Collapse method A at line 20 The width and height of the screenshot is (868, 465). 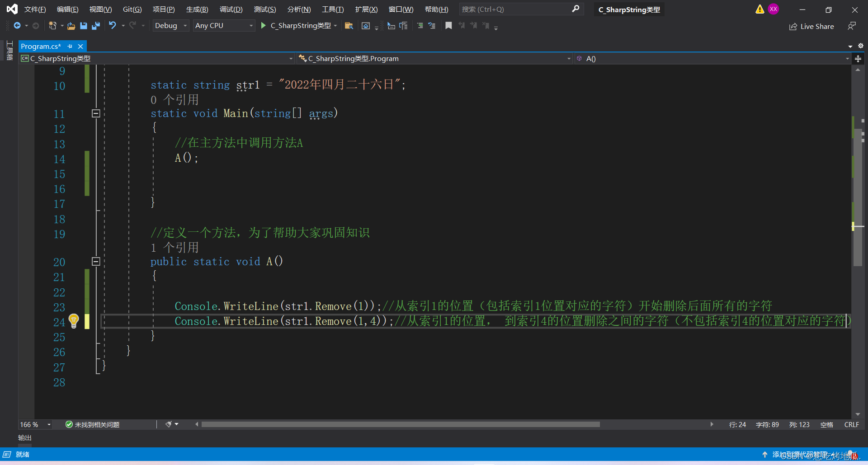coord(96,261)
